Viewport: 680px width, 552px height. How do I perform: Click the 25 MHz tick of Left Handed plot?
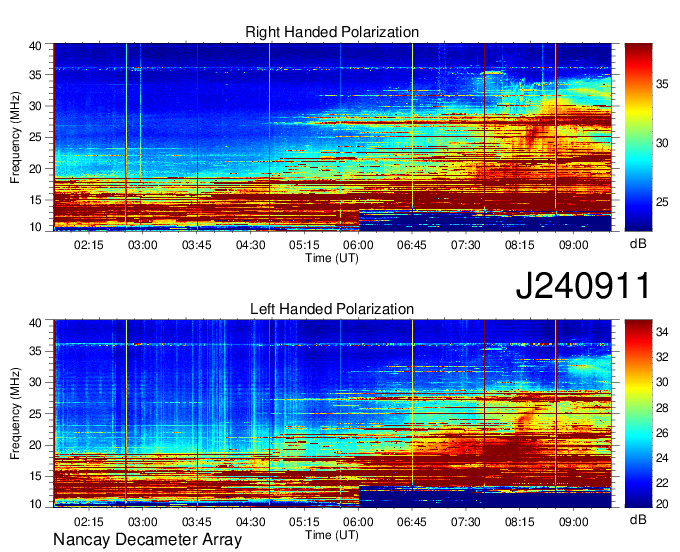coord(35,414)
